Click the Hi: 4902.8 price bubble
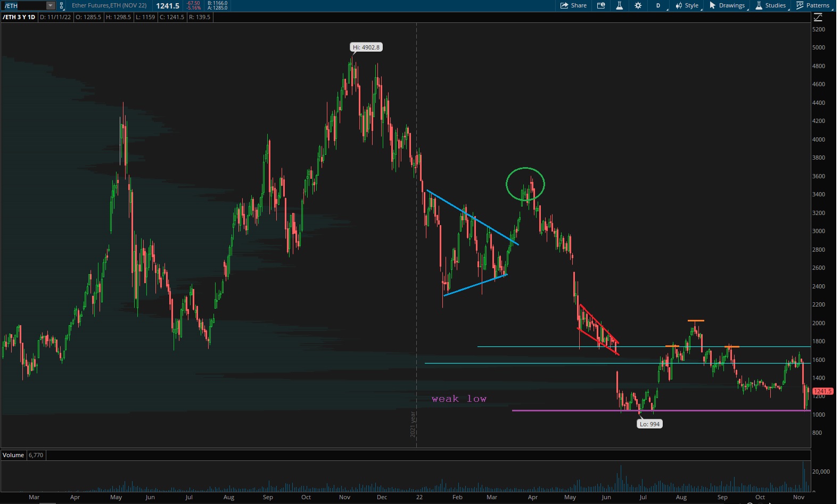 coord(366,47)
